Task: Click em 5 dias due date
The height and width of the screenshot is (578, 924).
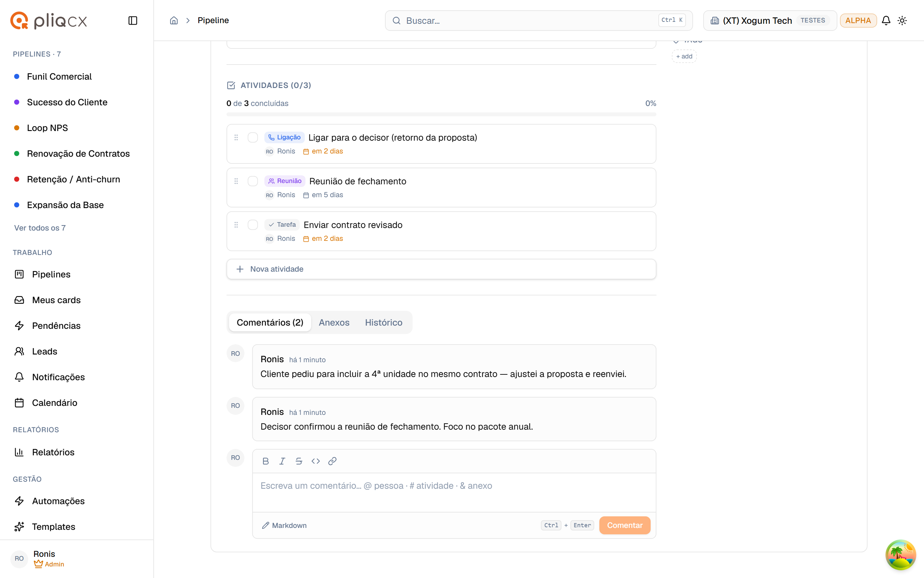Action: click(x=323, y=195)
